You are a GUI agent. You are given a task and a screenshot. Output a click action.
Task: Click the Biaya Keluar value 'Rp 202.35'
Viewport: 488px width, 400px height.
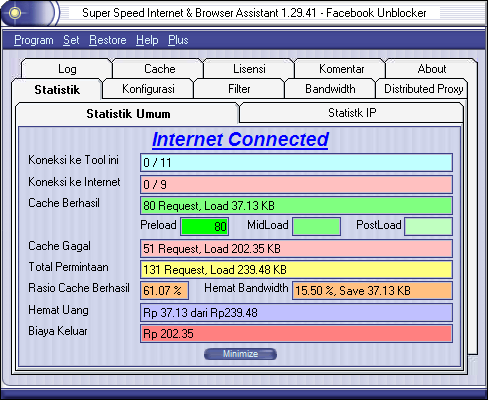pyautogui.click(x=296, y=334)
